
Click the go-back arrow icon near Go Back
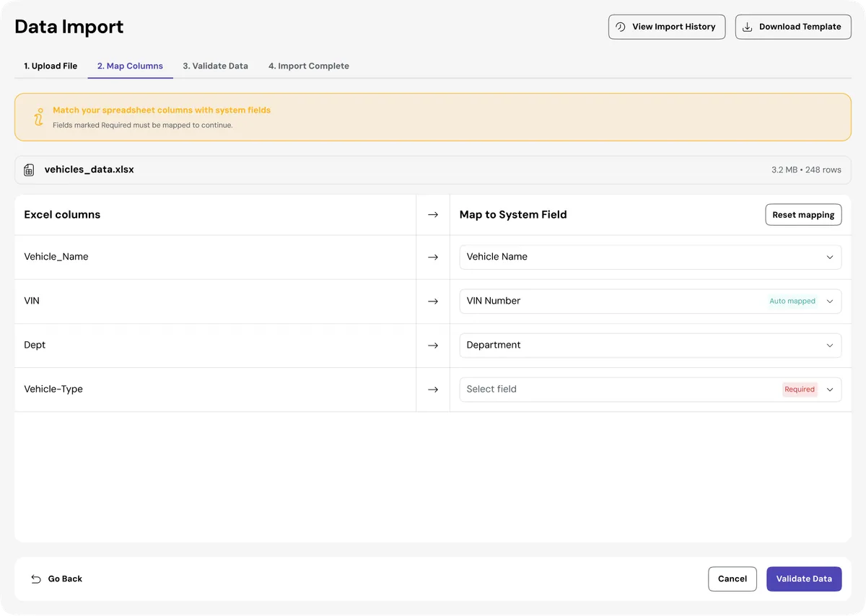tap(35, 578)
